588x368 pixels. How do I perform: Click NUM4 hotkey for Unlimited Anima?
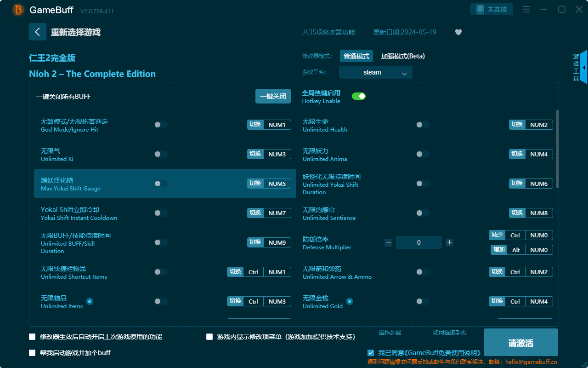[x=539, y=154]
